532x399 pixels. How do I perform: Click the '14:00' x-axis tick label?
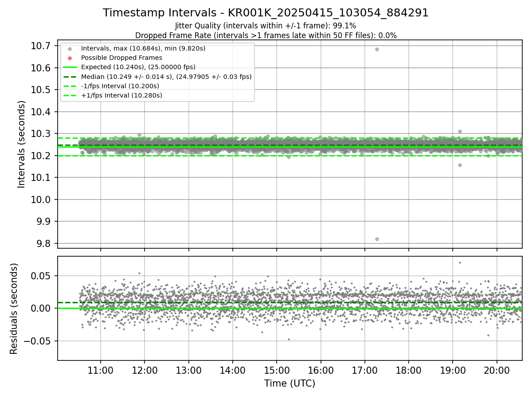click(x=232, y=370)
